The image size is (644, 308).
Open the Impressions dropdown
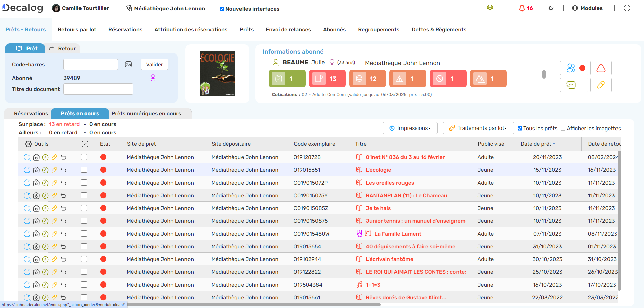point(410,128)
